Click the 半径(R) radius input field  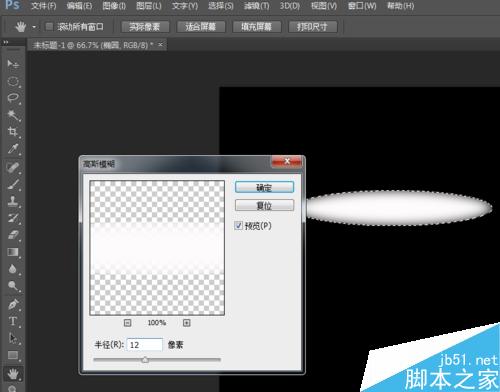coord(145,345)
